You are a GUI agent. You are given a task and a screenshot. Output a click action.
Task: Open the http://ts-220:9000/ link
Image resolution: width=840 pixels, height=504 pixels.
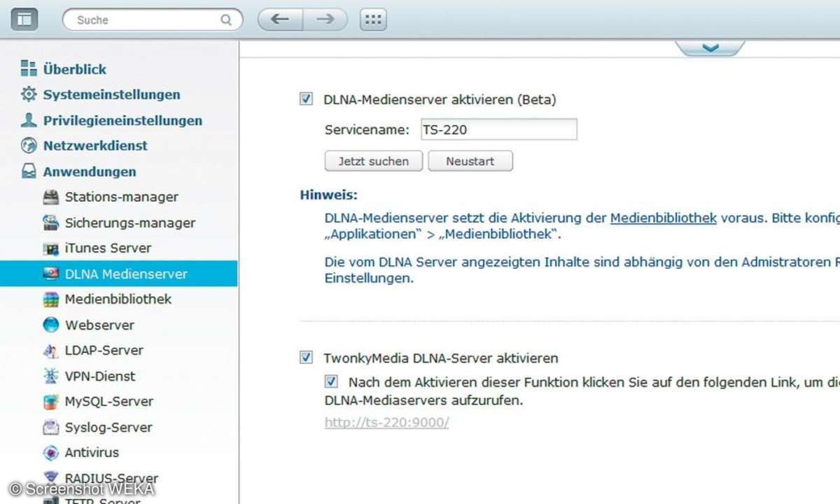pyautogui.click(x=386, y=422)
